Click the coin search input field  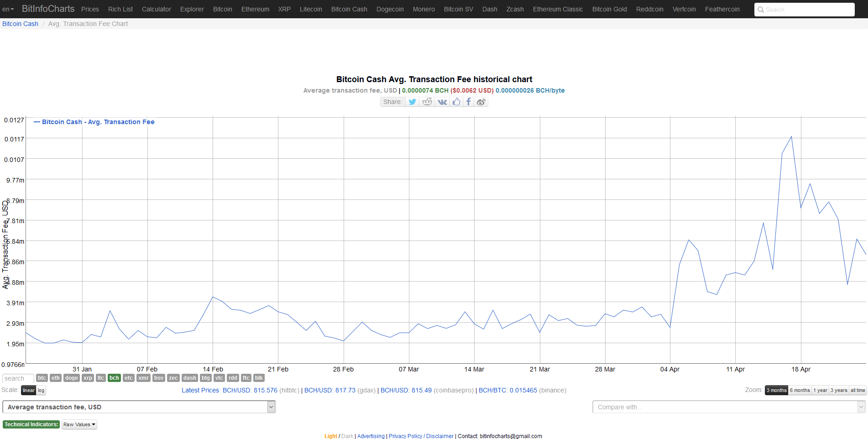(18, 378)
